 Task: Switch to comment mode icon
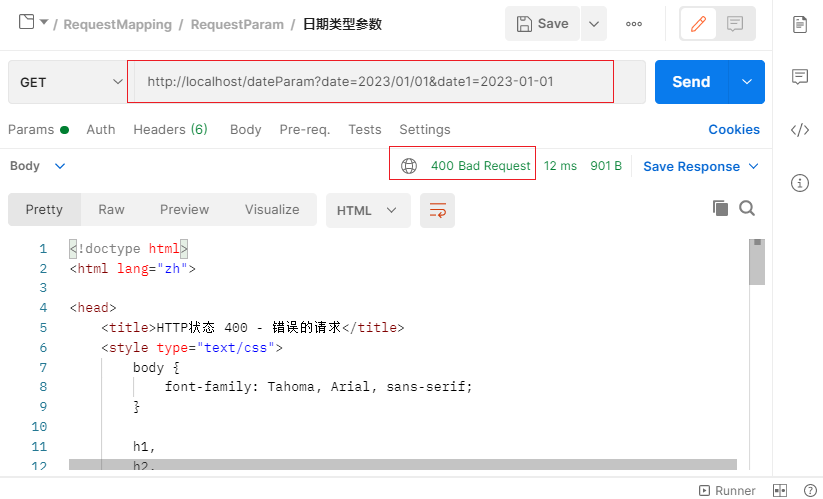[735, 24]
